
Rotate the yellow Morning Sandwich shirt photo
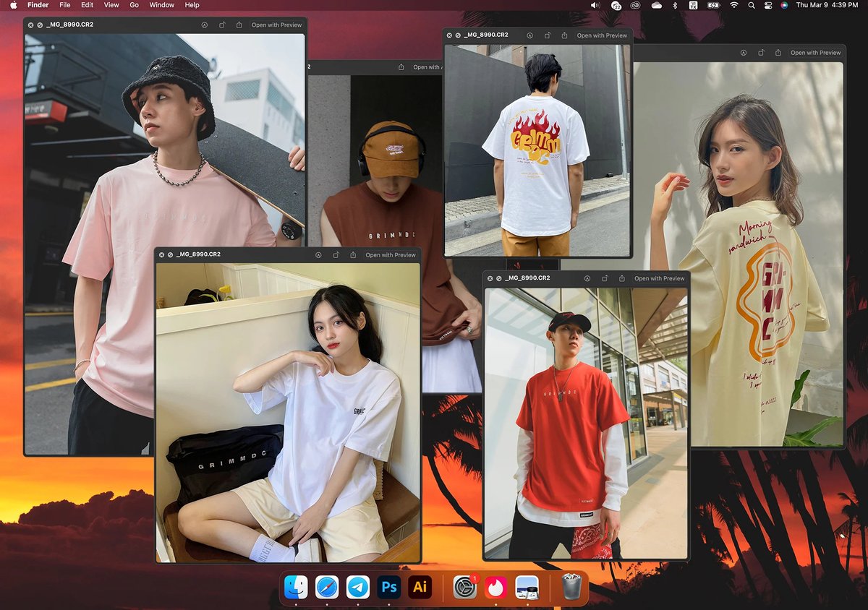point(761,53)
